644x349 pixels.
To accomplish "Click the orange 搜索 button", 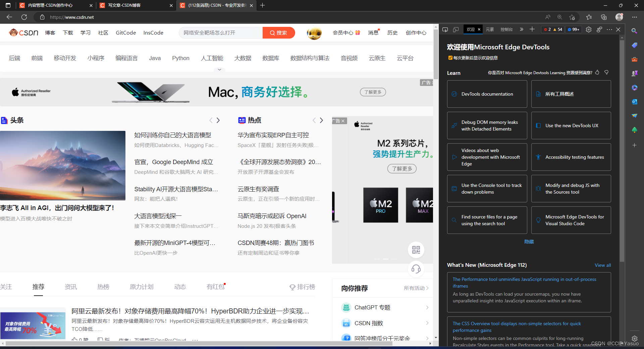I will [279, 33].
